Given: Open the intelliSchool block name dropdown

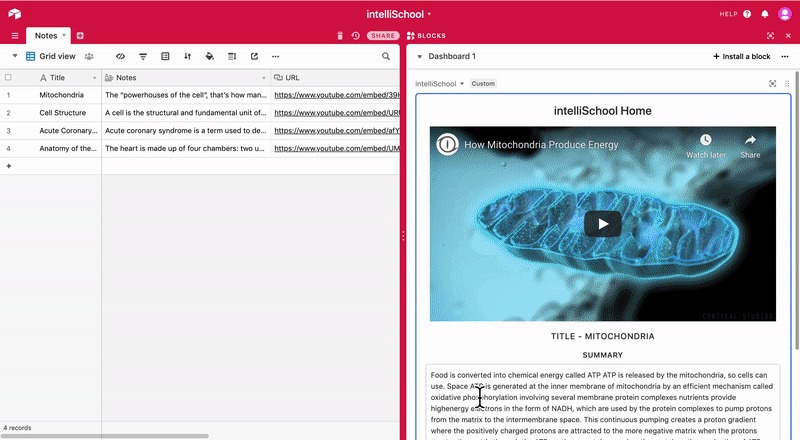Looking at the screenshot, I should point(439,84).
